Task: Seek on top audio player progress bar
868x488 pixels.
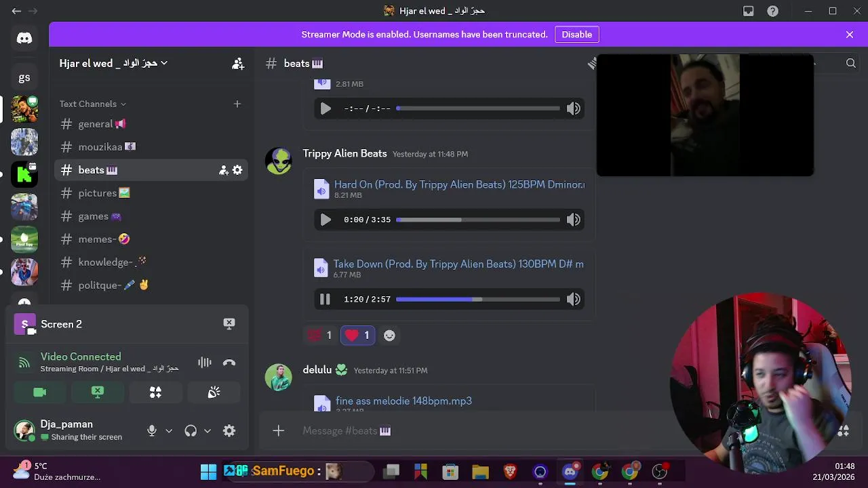Action: pos(478,108)
